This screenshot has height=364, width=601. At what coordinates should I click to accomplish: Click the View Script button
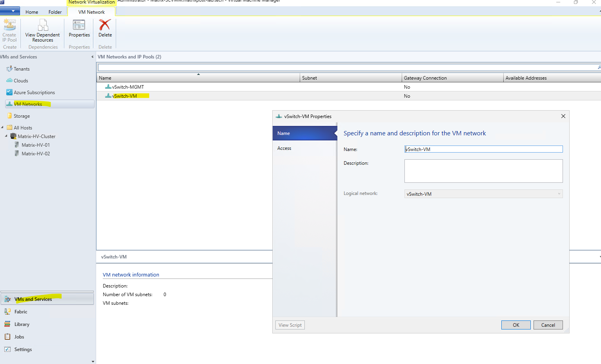(x=290, y=325)
